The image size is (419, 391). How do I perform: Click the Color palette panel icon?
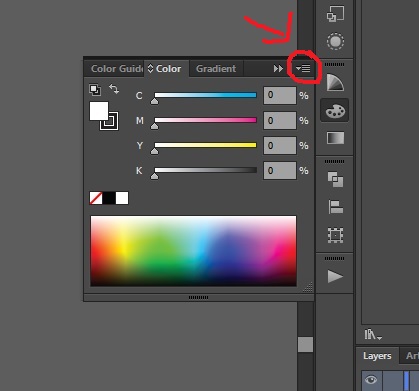pos(335,110)
